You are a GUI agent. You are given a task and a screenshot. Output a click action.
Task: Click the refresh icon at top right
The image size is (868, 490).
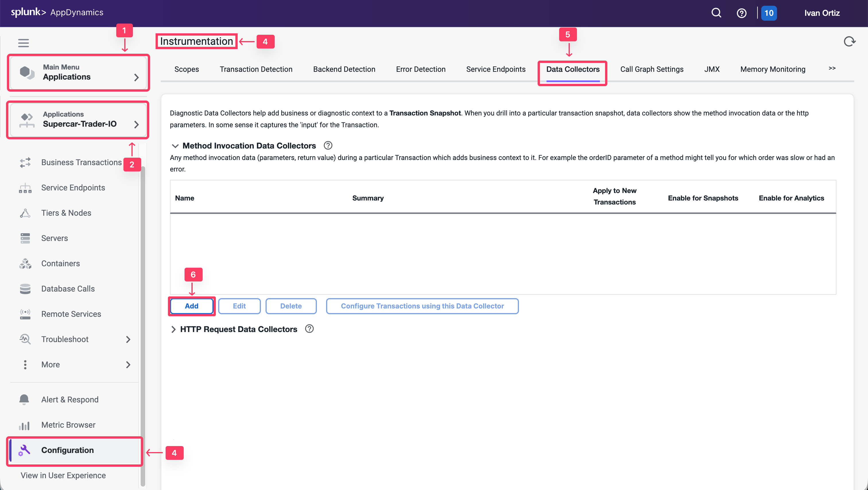849,41
